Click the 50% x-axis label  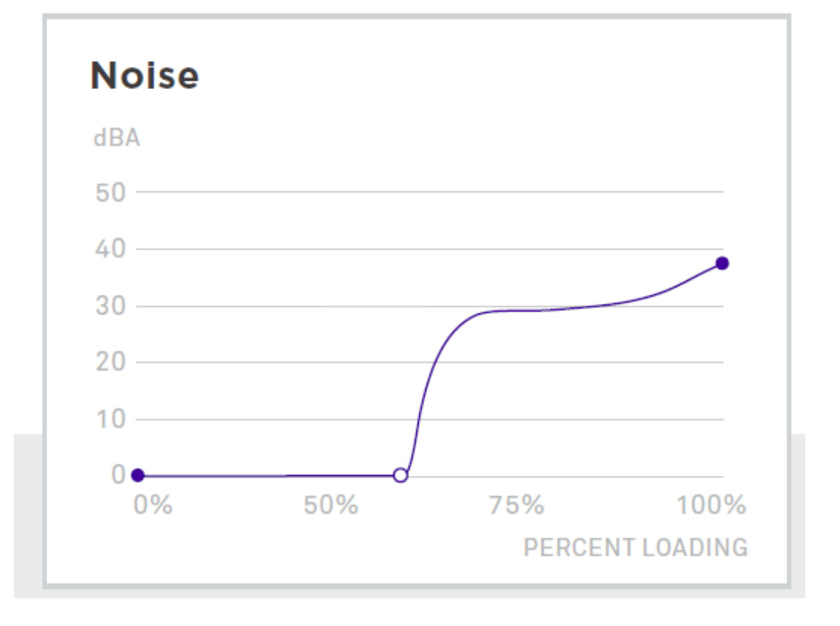click(x=331, y=504)
